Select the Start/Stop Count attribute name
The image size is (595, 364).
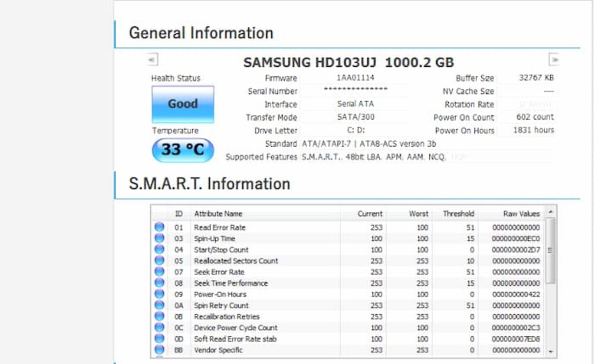tap(221, 250)
